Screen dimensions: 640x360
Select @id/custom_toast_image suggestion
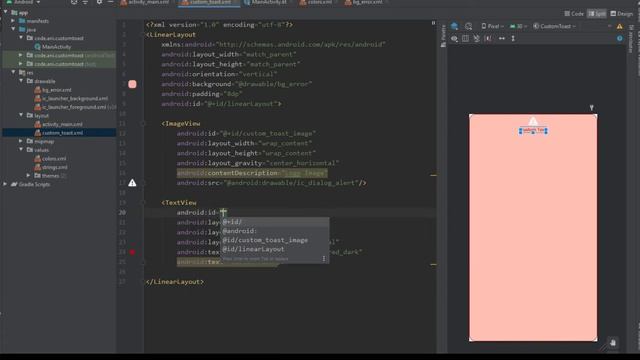click(x=275, y=240)
